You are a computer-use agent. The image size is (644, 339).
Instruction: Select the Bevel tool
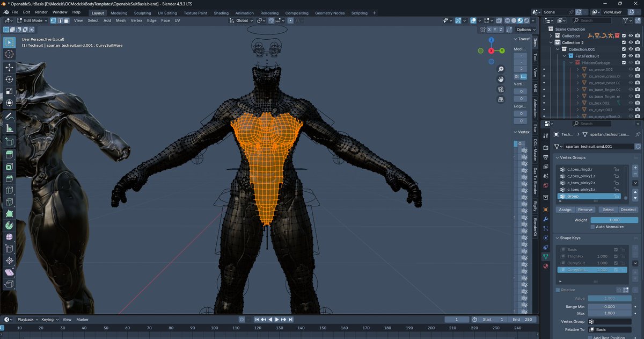tap(9, 178)
